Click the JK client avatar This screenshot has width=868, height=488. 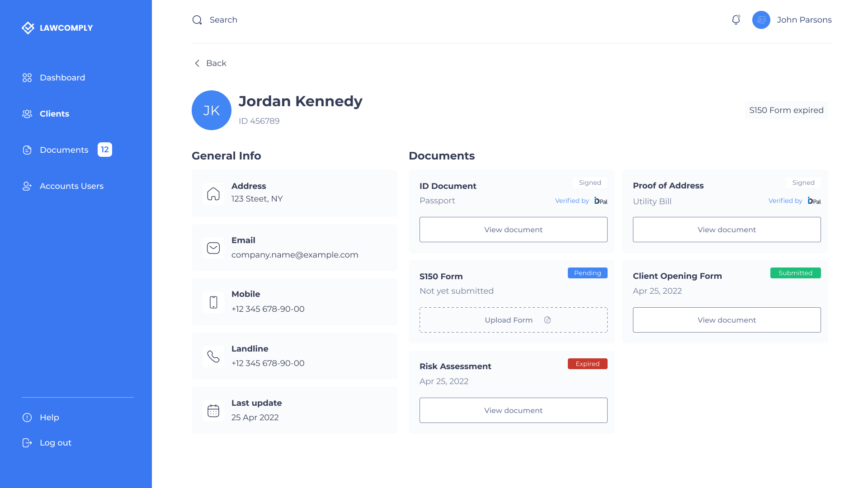coord(212,110)
